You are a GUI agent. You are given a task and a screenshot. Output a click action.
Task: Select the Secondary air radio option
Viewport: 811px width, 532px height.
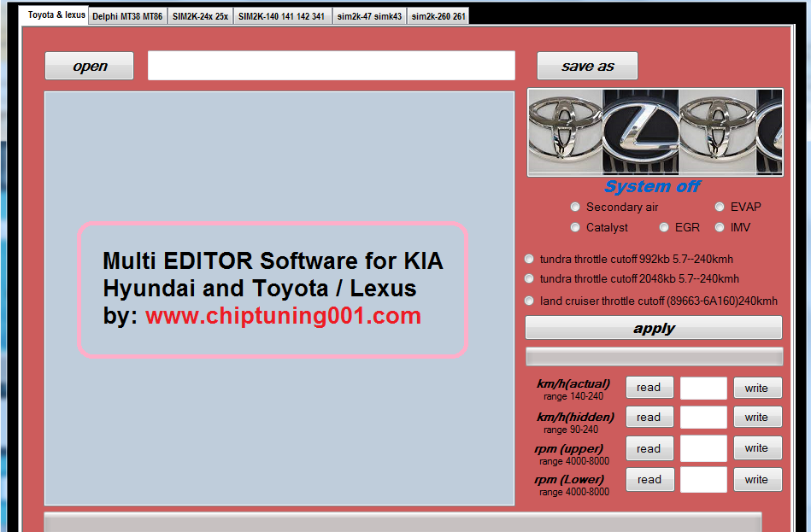click(575, 208)
